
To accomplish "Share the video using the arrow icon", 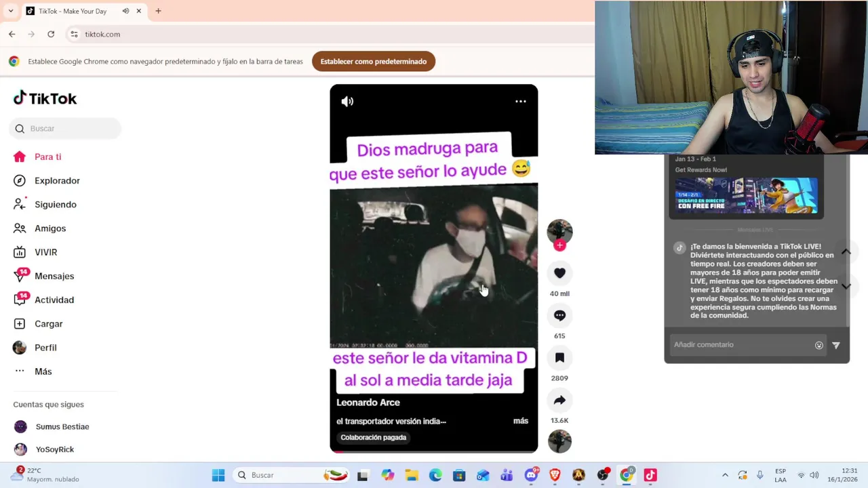I will point(559,400).
